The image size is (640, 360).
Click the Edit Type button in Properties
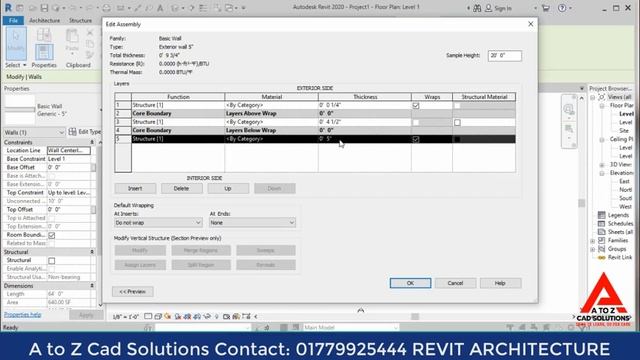click(85, 132)
